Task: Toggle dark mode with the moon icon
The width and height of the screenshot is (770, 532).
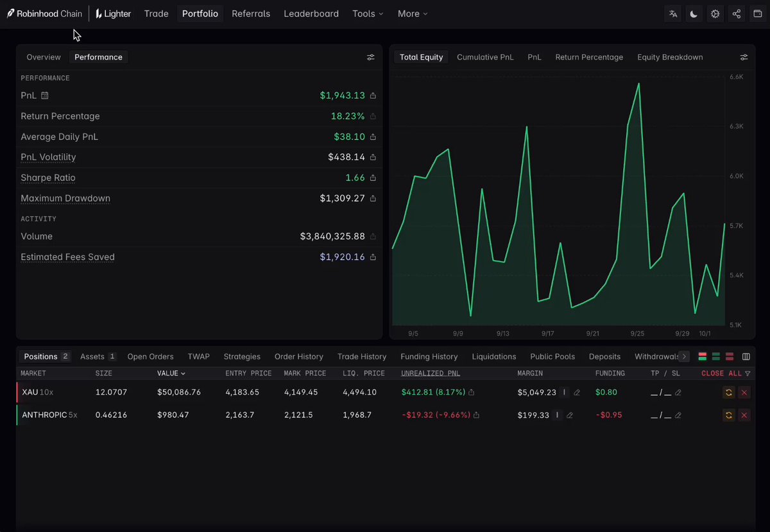Action: [x=694, y=13]
